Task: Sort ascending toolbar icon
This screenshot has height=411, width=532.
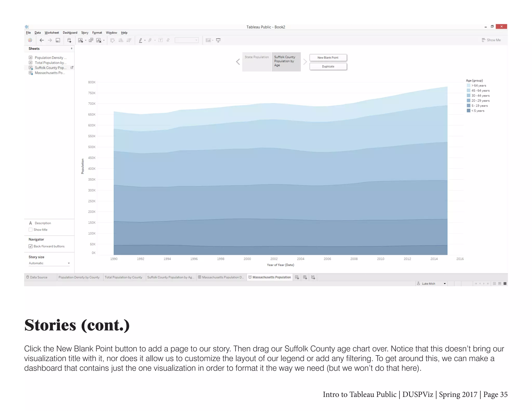Action: coord(121,40)
